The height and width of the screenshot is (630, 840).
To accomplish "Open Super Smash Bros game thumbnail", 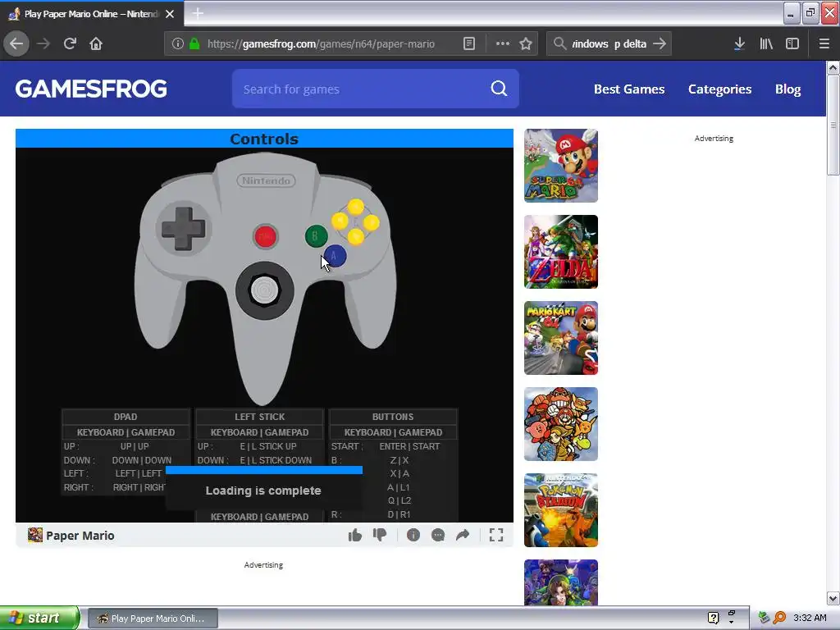I will click(561, 424).
